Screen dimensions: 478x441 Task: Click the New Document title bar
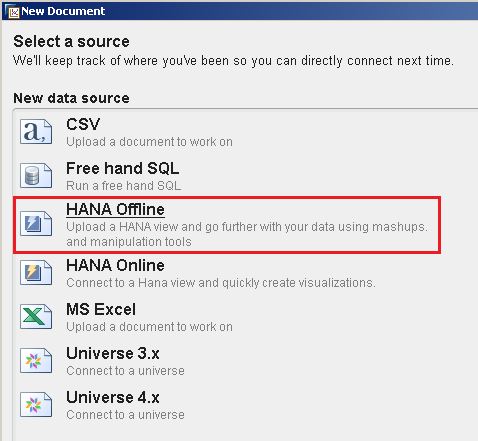coord(240,11)
